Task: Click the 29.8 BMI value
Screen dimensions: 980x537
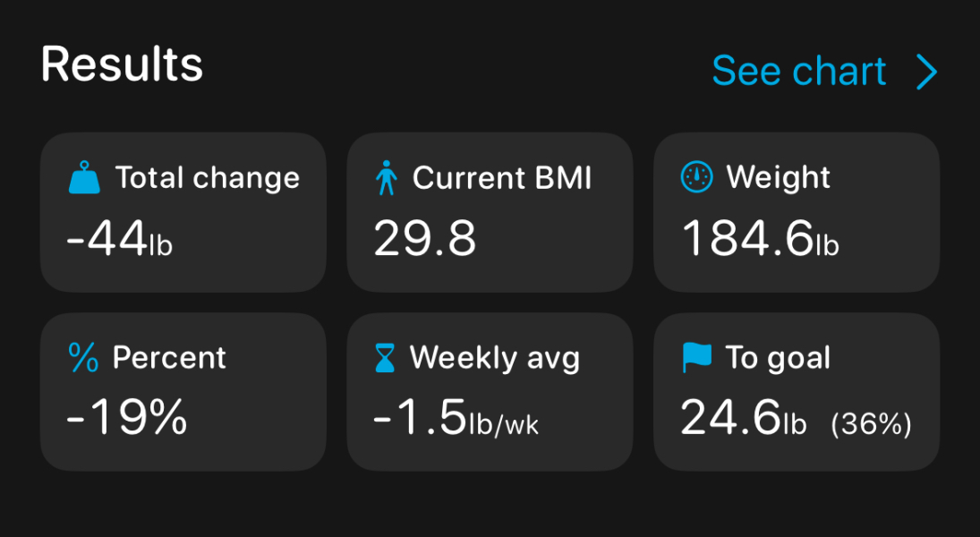Action: click(424, 239)
